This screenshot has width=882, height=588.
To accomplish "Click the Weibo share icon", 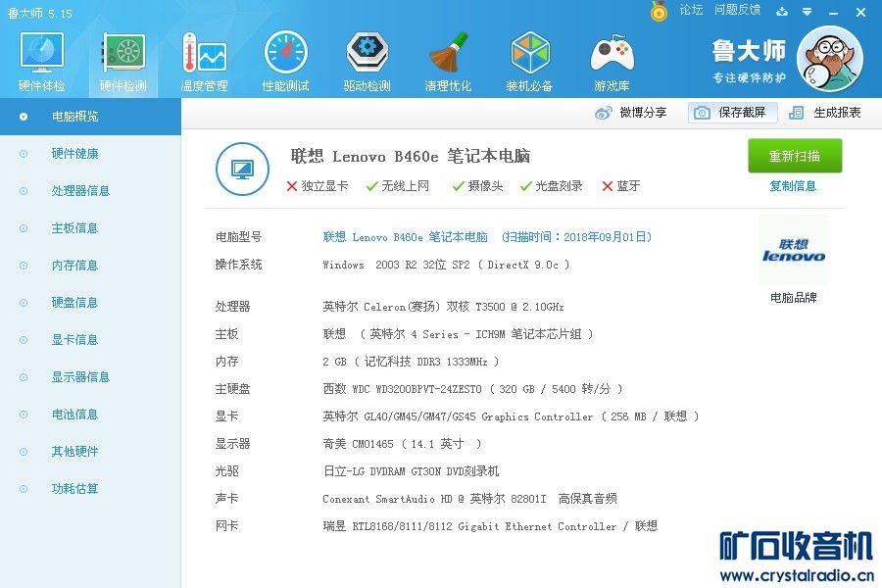I will tap(603, 113).
